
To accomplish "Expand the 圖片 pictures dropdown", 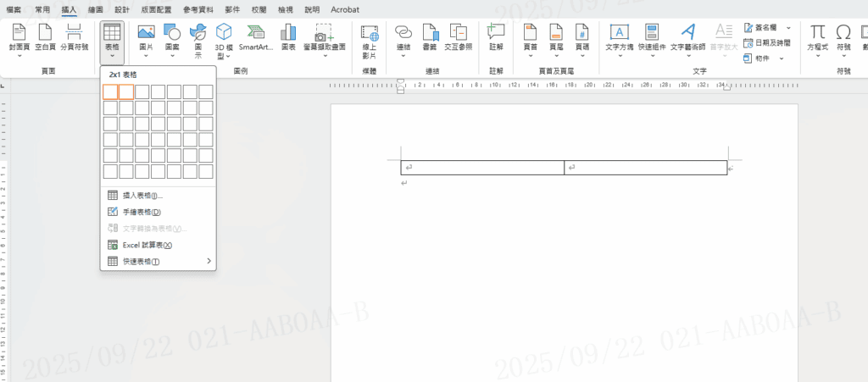I will pyautogui.click(x=146, y=56).
